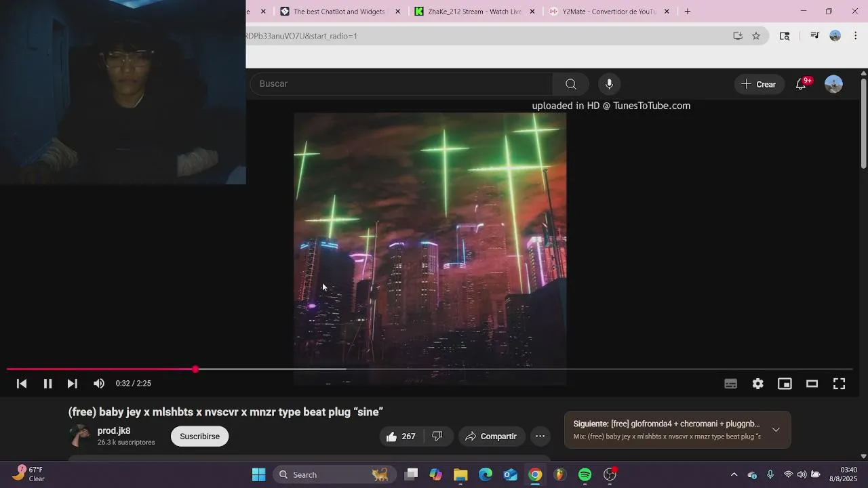Open FL Studio from taskbar
This screenshot has height=488, width=868.
tap(560, 474)
